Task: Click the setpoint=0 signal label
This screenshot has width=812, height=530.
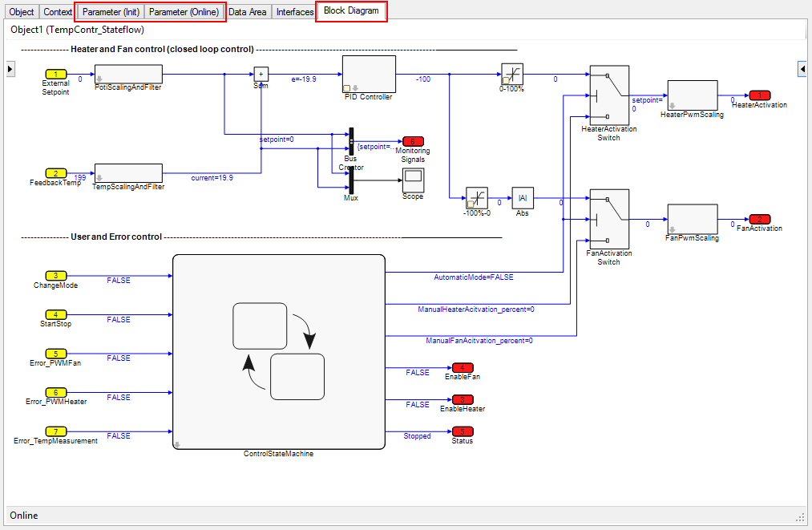Action: [277, 140]
